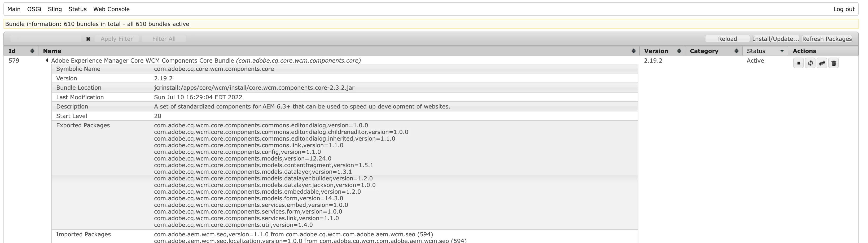Open the Sling menu
Image resolution: width=868 pixels, height=243 pixels.
(x=55, y=9)
